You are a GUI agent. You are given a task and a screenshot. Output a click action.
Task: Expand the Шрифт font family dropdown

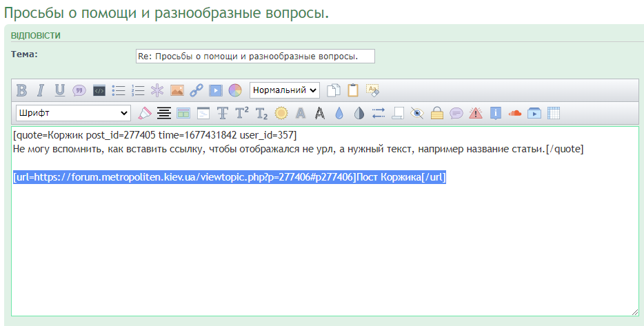point(73,112)
